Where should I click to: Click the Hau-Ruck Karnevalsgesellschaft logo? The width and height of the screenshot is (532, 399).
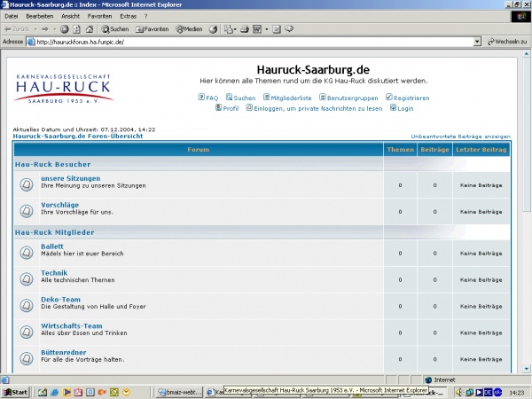(63, 89)
